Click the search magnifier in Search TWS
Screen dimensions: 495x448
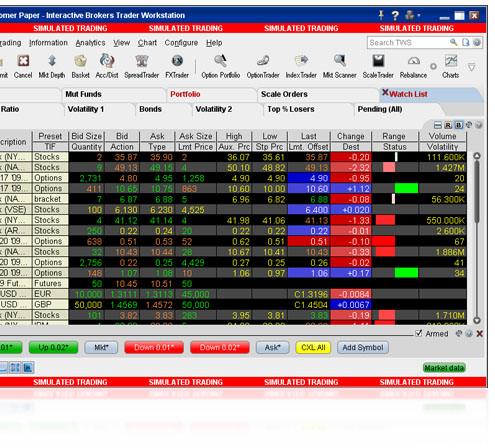pyautogui.click(x=453, y=42)
